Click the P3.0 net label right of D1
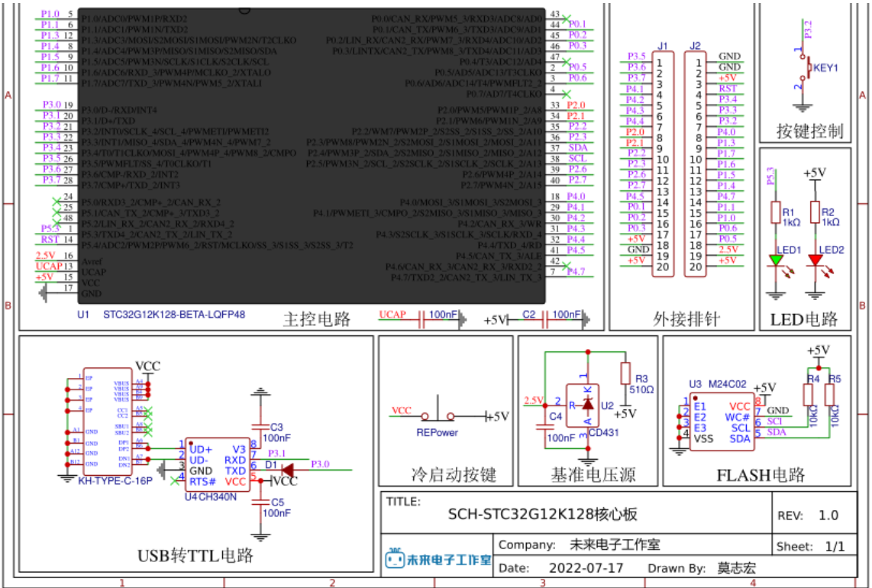 pos(320,464)
